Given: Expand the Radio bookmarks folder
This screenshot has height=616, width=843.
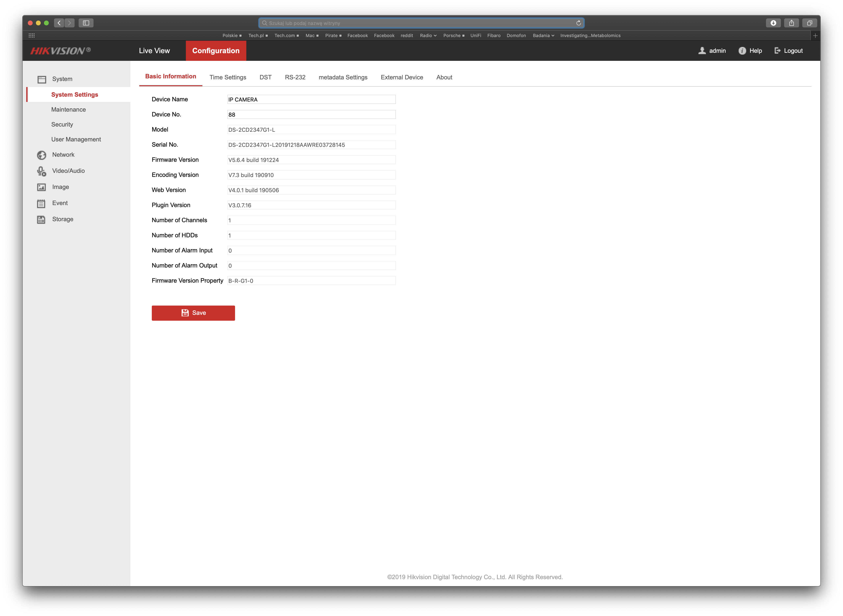Looking at the screenshot, I should coord(428,36).
